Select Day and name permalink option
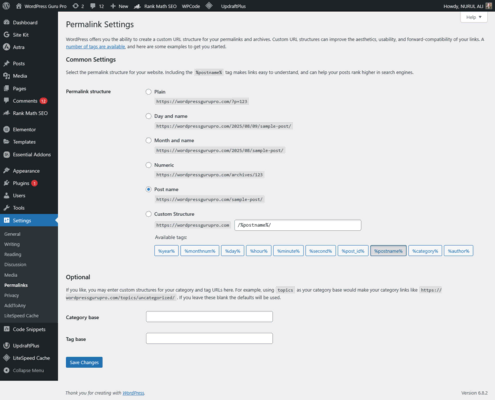The image size is (495, 400). pyautogui.click(x=148, y=116)
